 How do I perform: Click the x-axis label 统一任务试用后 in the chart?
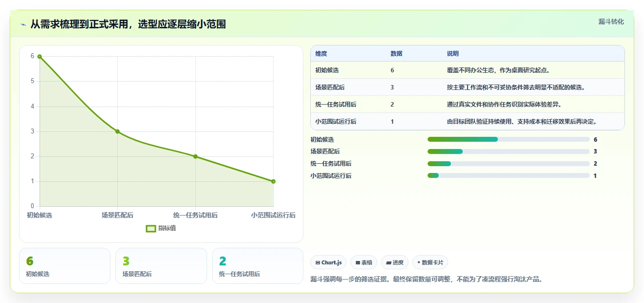coord(195,215)
